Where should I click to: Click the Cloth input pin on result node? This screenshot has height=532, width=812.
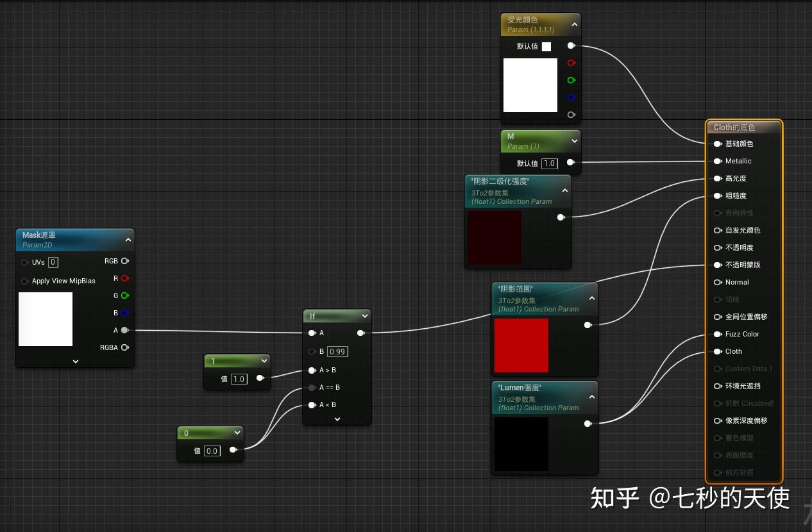[718, 351]
